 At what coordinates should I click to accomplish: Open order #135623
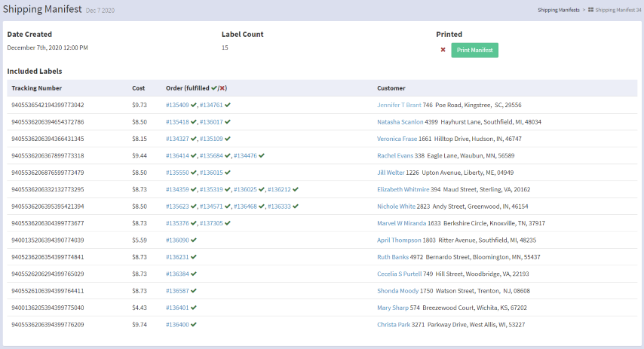click(177, 207)
